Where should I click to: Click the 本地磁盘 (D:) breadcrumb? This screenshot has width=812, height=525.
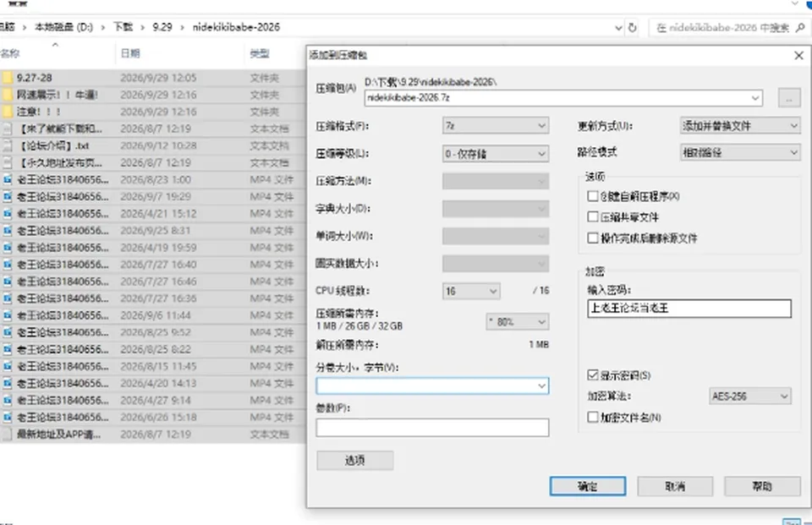pyautogui.click(x=63, y=27)
